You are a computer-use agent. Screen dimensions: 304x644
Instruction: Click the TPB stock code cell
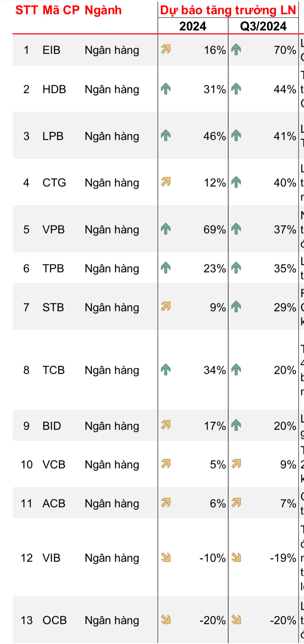53,268
